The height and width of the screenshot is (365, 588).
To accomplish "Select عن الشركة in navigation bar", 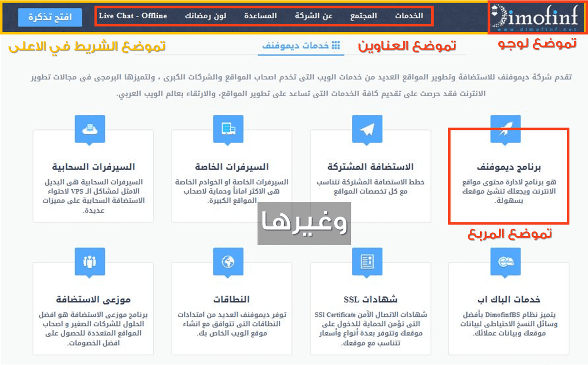I will tap(314, 16).
